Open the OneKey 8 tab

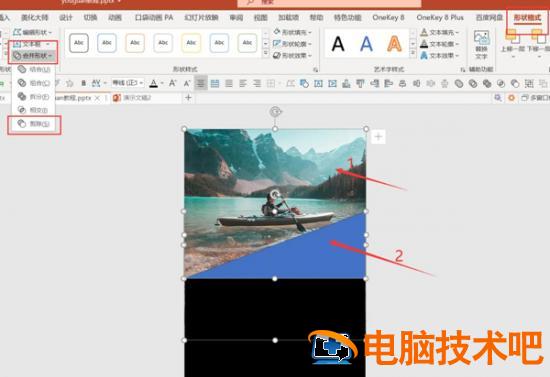point(388,18)
